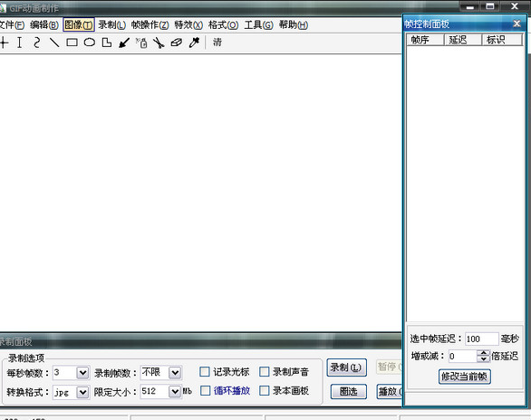Viewport: 531px width, 420px height.
Task: Select the rectangle shape tool
Action: (72, 43)
